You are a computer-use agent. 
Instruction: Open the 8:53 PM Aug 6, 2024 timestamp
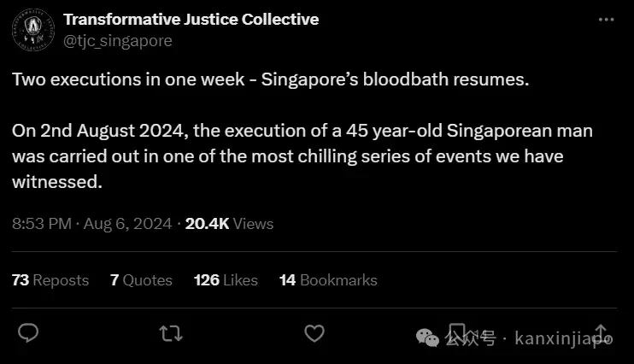pos(91,224)
